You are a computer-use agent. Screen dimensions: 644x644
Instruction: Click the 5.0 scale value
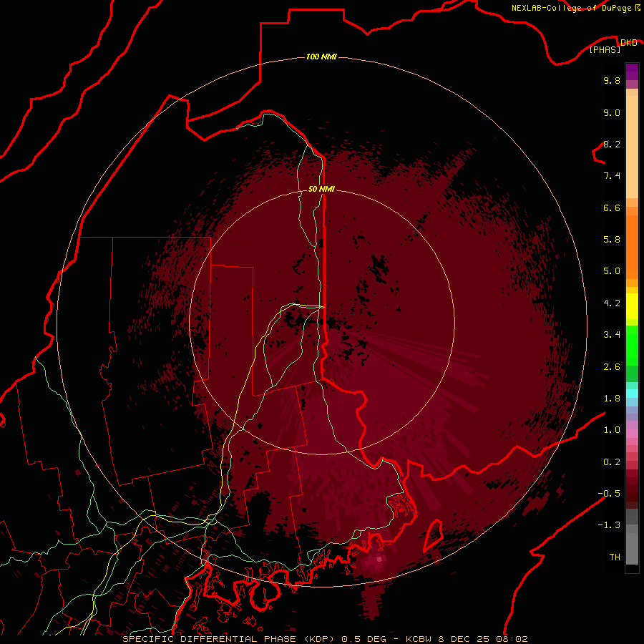coord(612,271)
